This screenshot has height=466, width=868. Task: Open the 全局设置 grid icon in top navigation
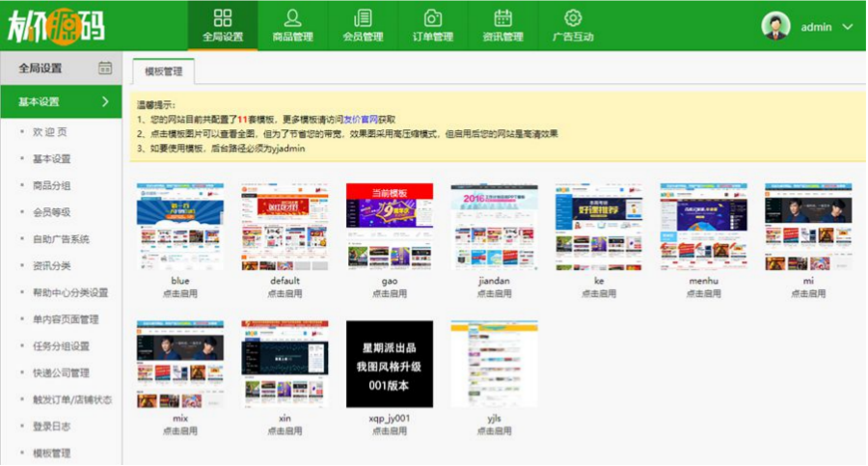tap(223, 18)
